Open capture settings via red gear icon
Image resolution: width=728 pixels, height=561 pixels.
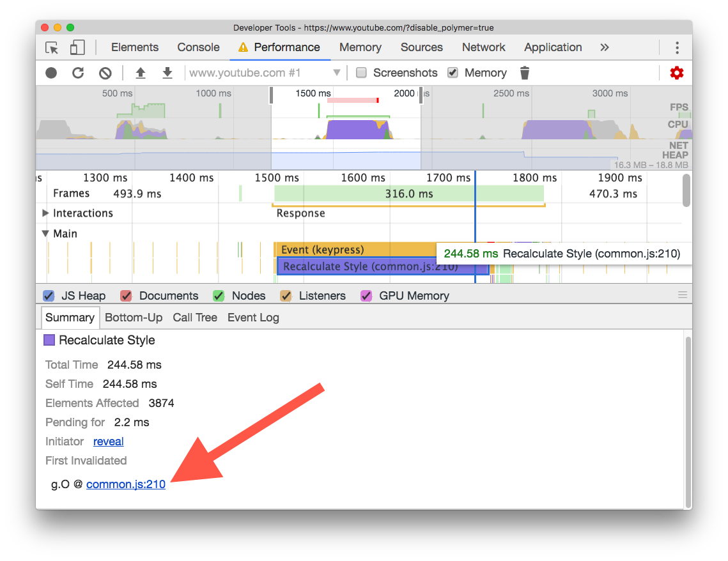coord(676,73)
